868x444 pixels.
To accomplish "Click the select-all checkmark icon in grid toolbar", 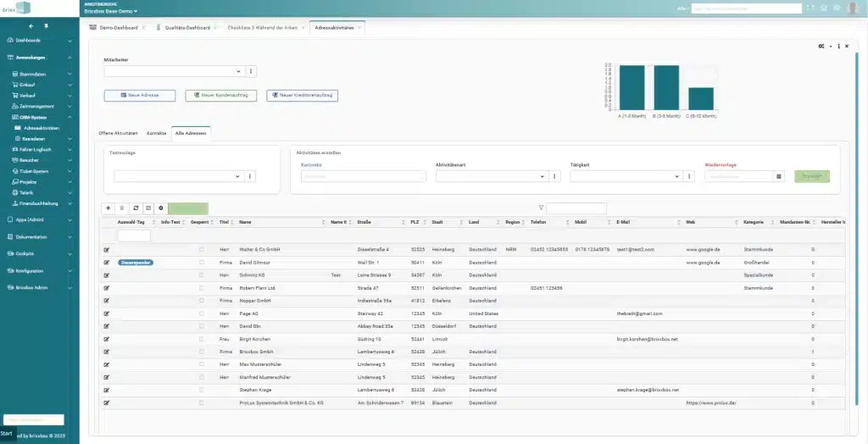I will click(148, 208).
